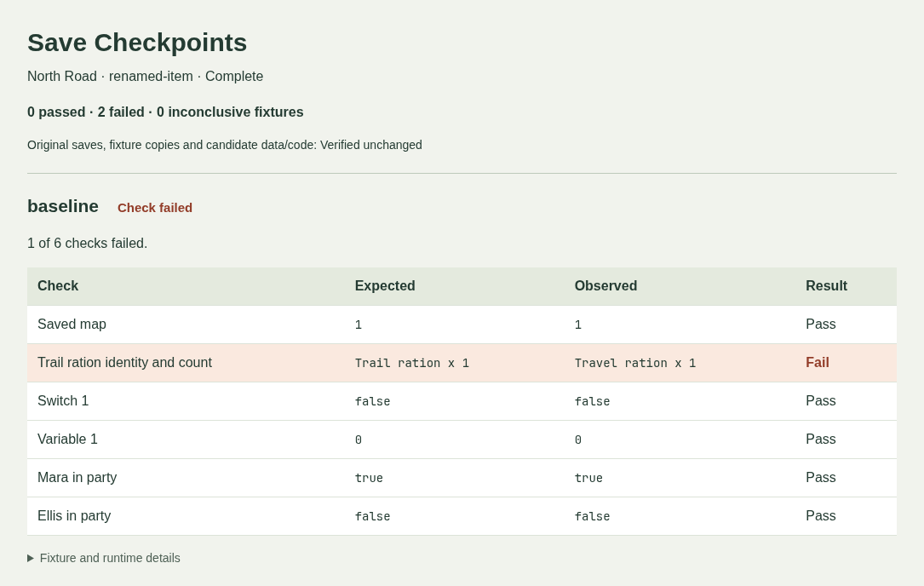Click the 'Fail' result in Trail ration row
Screen dimensions: 924x586
click(x=818, y=363)
